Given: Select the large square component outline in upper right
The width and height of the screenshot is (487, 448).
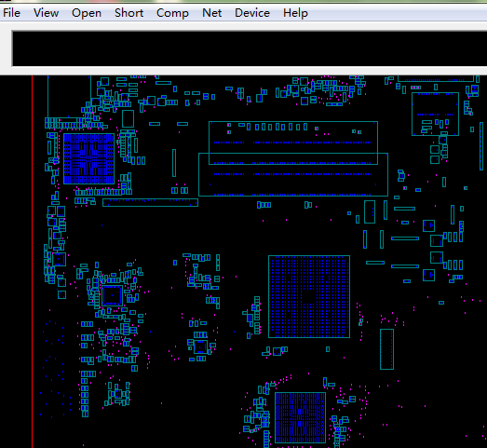Looking at the screenshot, I should (x=435, y=114).
